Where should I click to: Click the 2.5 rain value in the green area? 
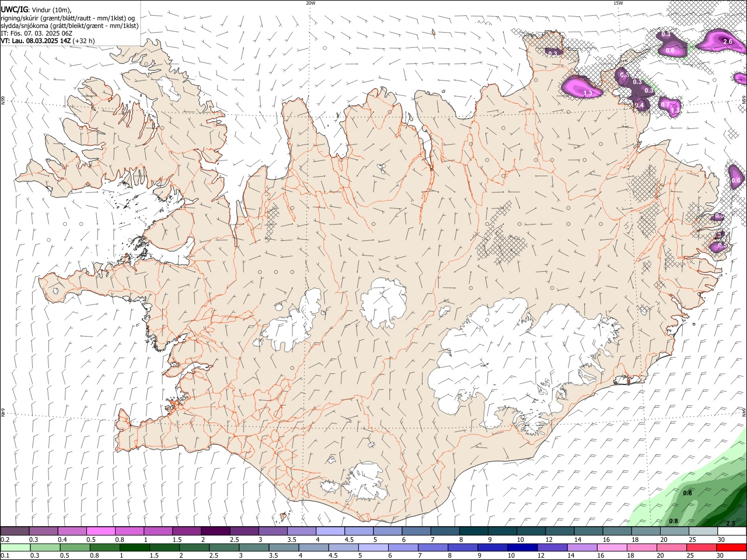[x=731, y=523]
